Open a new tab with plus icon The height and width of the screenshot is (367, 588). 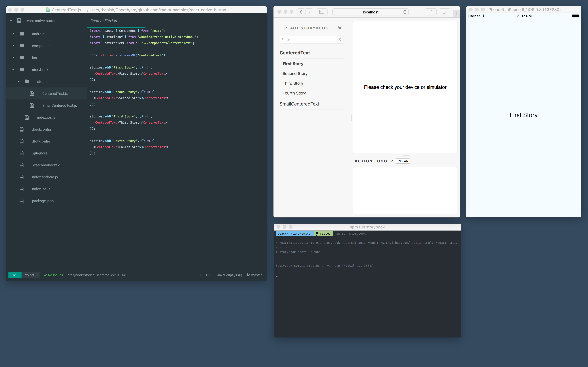coord(456,14)
